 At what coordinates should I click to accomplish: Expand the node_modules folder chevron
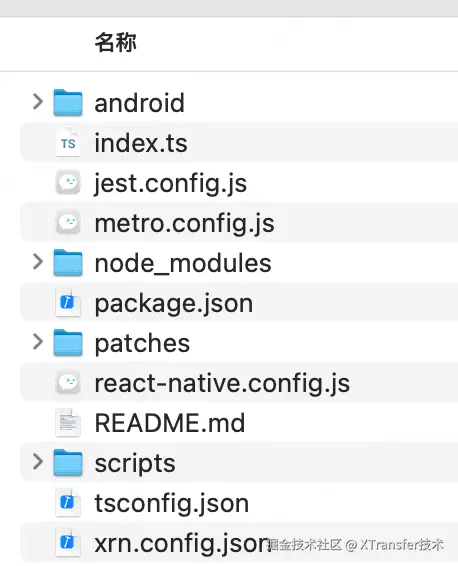pos(38,262)
